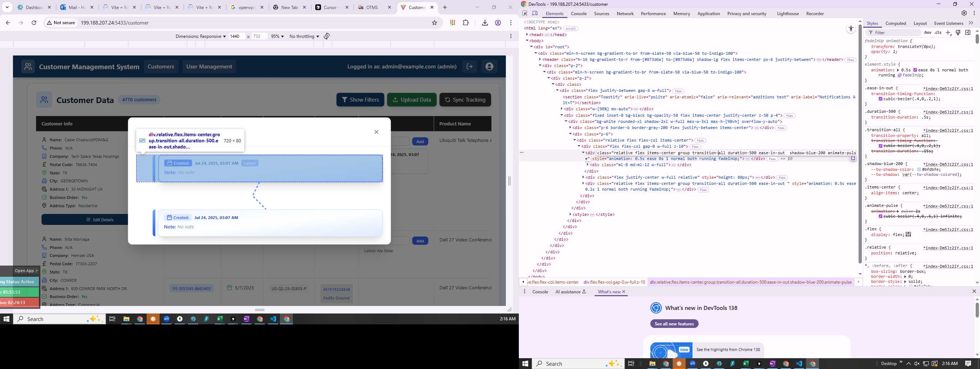Click the Styles Filter input field

coord(892,33)
